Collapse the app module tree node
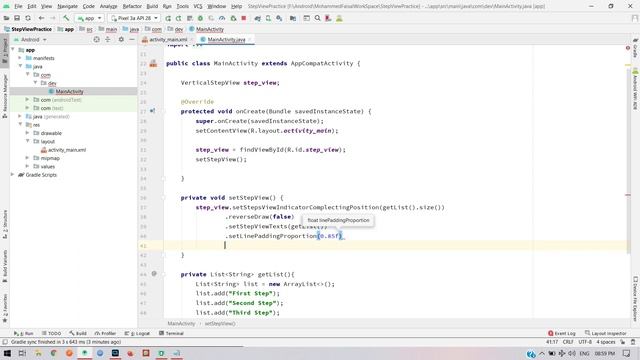The height and width of the screenshot is (360, 640). (13, 50)
